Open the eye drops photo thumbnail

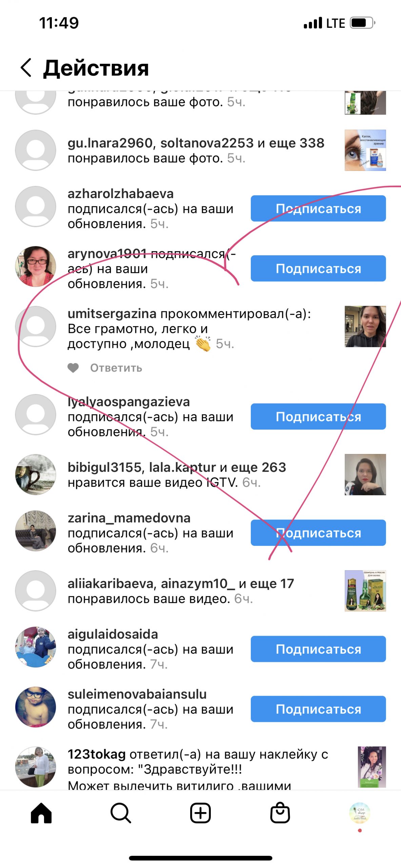tap(365, 150)
